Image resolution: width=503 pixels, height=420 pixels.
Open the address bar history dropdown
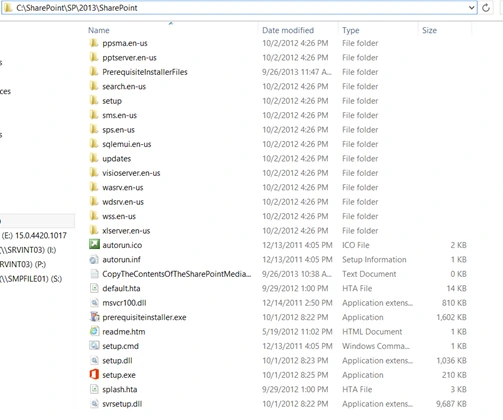pyautogui.click(x=471, y=7)
